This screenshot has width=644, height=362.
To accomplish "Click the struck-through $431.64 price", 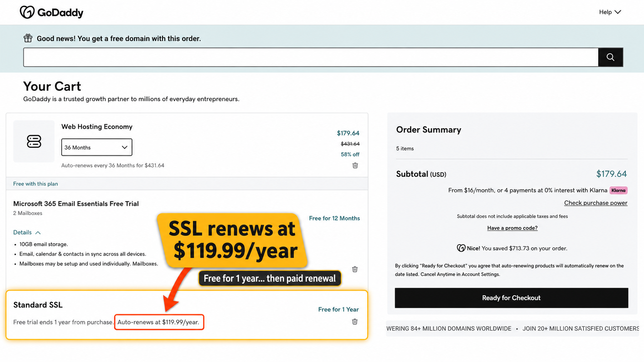I will point(350,144).
